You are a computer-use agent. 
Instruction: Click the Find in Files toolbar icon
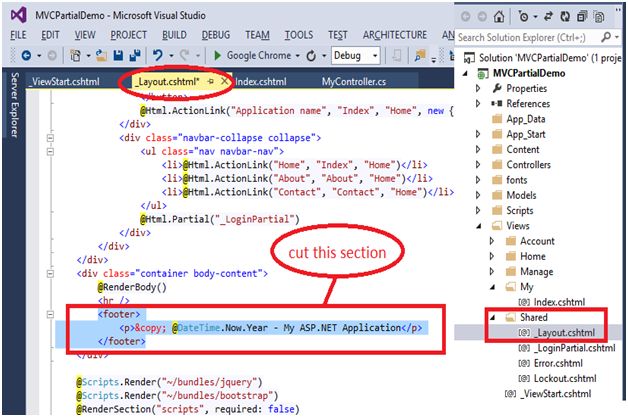(420, 56)
